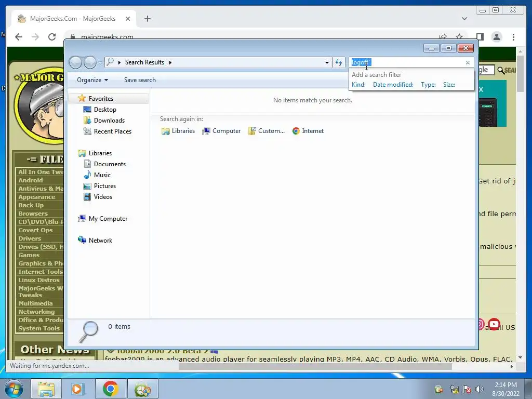Add the Date modified search filter
This screenshot has height=399, width=532.
393,85
